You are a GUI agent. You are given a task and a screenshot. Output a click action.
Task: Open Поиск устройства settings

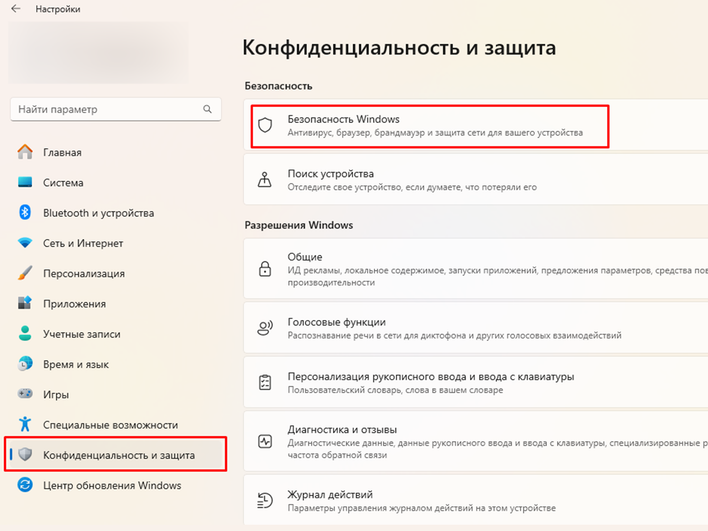click(x=476, y=179)
